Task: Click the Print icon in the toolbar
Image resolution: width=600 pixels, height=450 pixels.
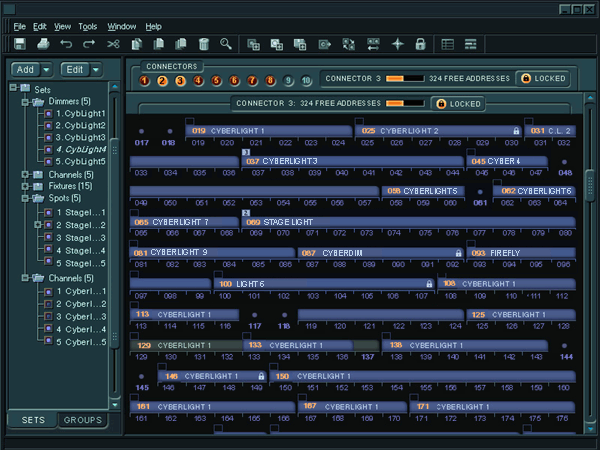Action: pyautogui.click(x=43, y=44)
